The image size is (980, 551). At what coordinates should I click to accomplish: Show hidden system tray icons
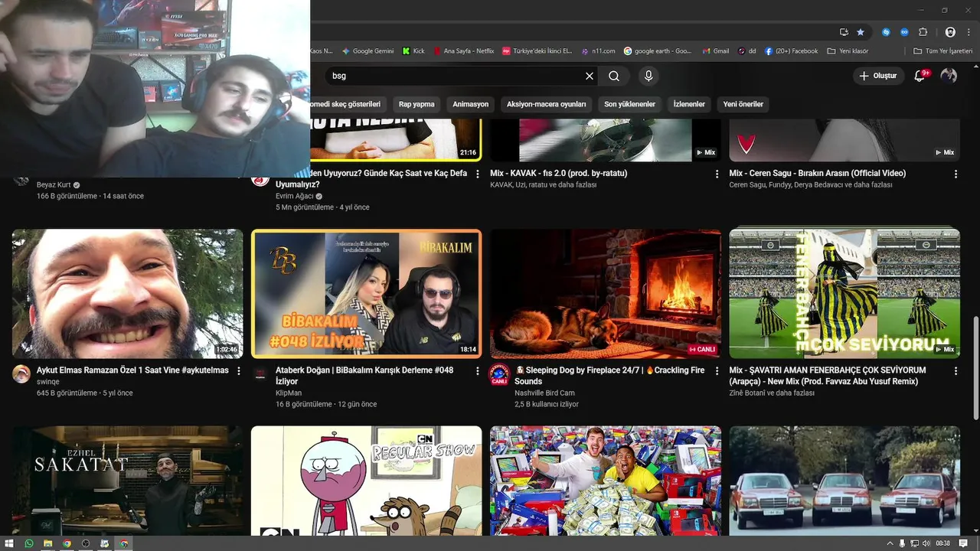tap(890, 543)
